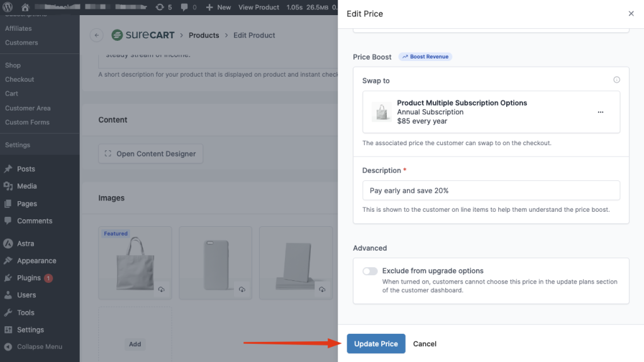Open the three-dot menu for Annual Subscription
The image size is (644, 362).
(600, 112)
